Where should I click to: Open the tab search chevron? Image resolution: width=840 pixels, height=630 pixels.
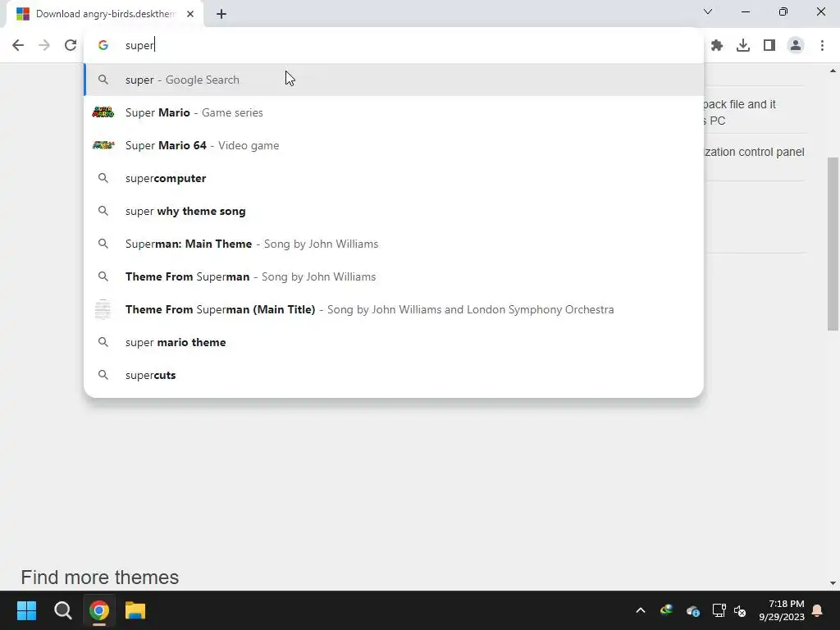point(708,11)
